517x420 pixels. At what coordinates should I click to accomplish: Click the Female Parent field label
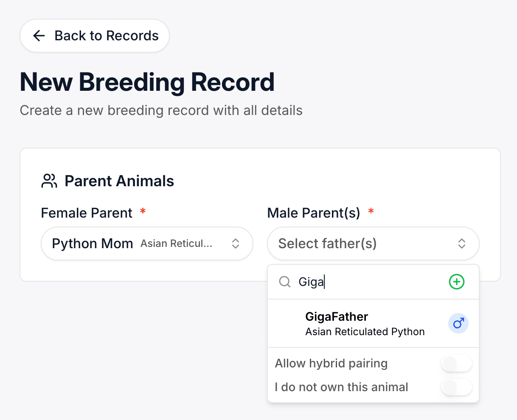(87, 213)
